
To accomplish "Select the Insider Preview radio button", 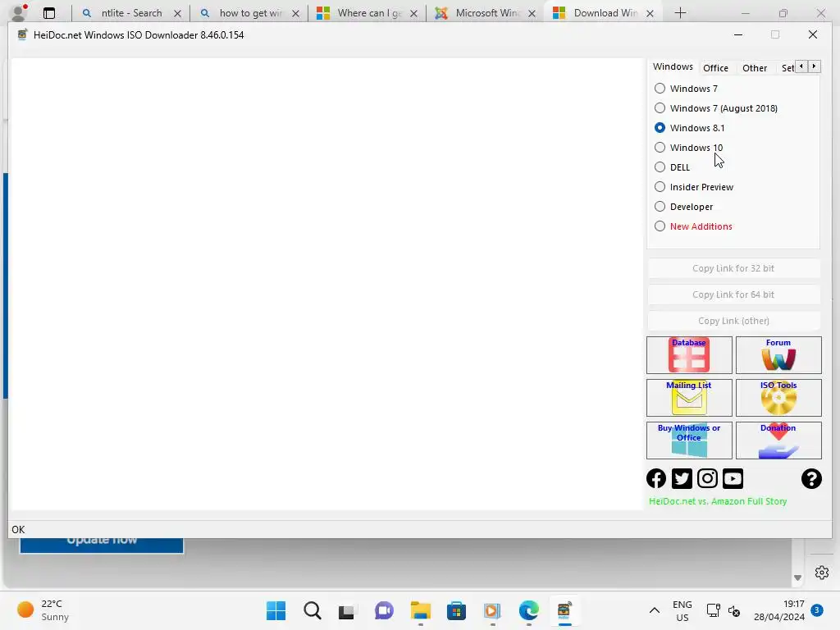I will 660,186.
